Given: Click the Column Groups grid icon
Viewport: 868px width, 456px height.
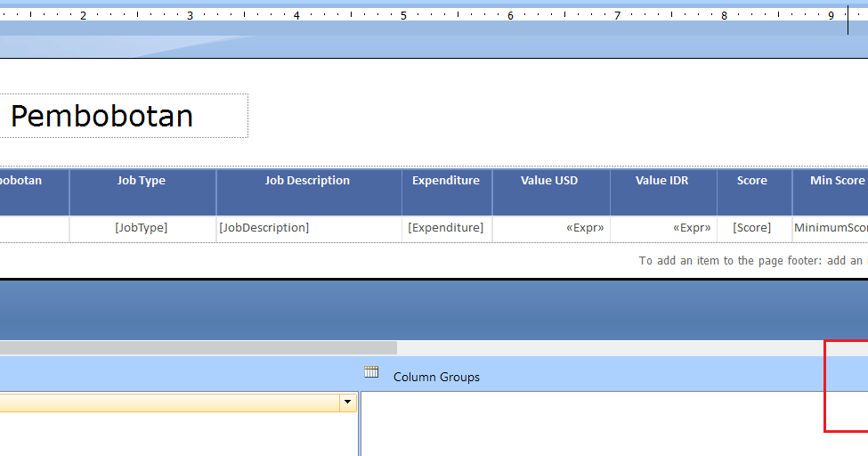Looking at the screenshot, I should (371, 372).
